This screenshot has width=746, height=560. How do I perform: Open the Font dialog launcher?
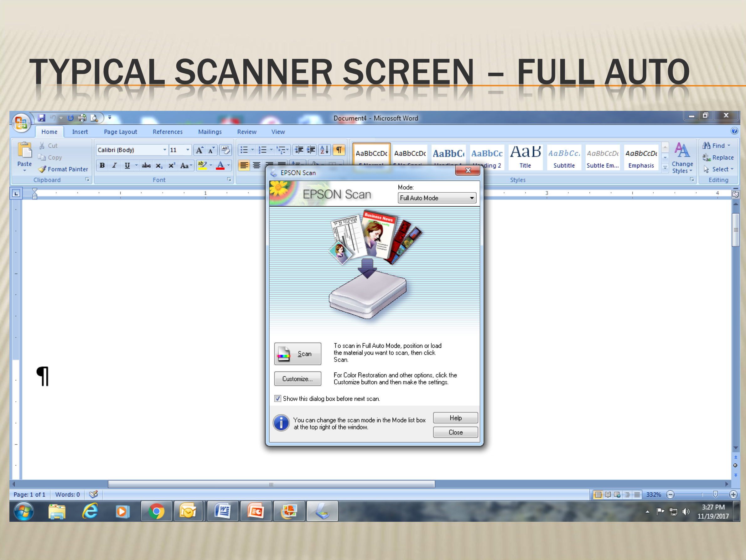click(229, 179)
